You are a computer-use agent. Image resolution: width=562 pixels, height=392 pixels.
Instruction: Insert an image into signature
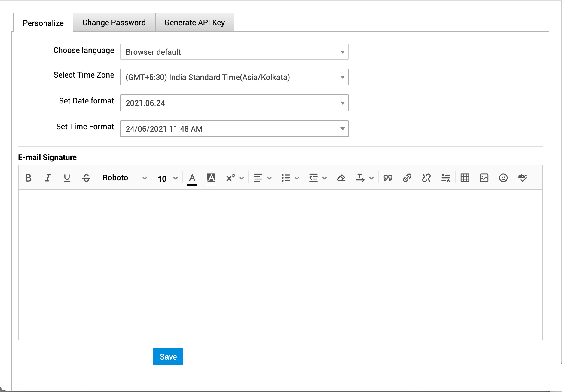coord(484,178)
